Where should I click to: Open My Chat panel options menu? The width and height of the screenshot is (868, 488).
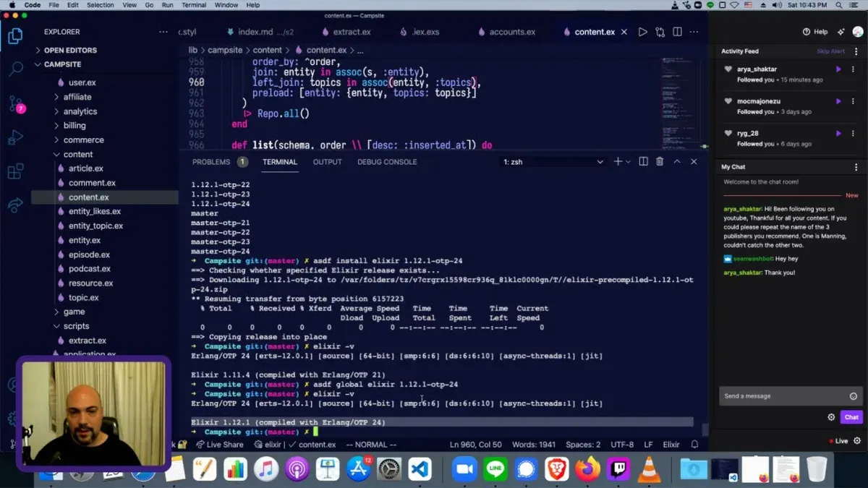tap(856, 167)
